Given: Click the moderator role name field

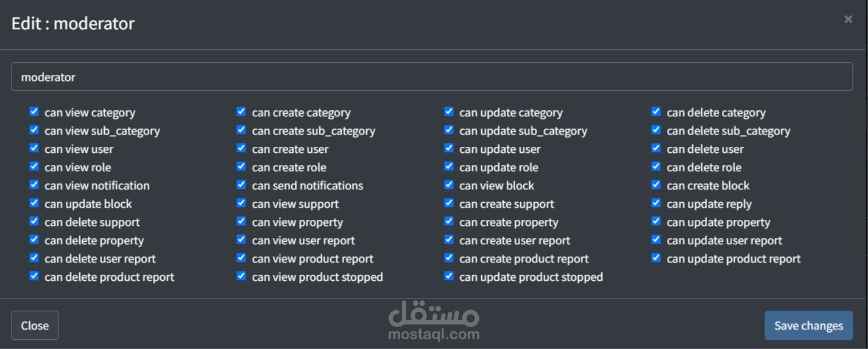Looking at the screenshot, I should 431,77.
